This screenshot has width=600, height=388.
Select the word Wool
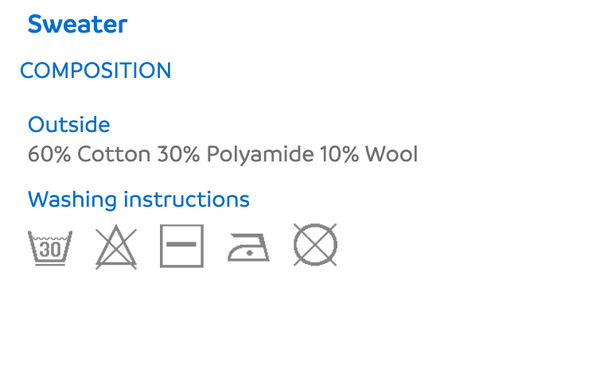coord(391,154)
